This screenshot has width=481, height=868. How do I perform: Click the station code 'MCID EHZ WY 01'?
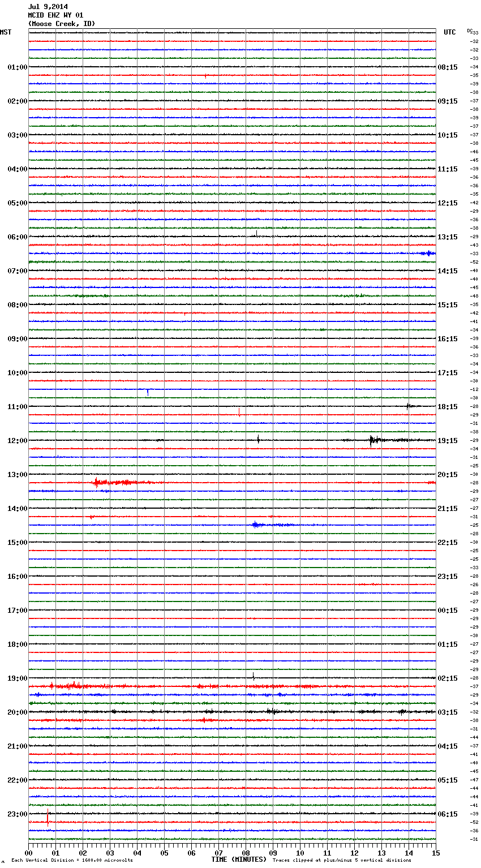55,15
